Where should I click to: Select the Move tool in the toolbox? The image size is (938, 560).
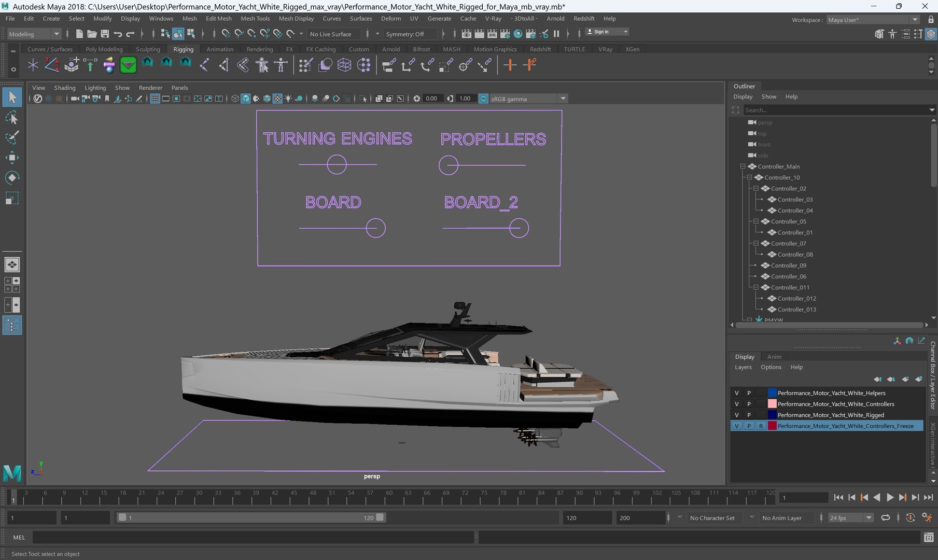coord(12,158)
